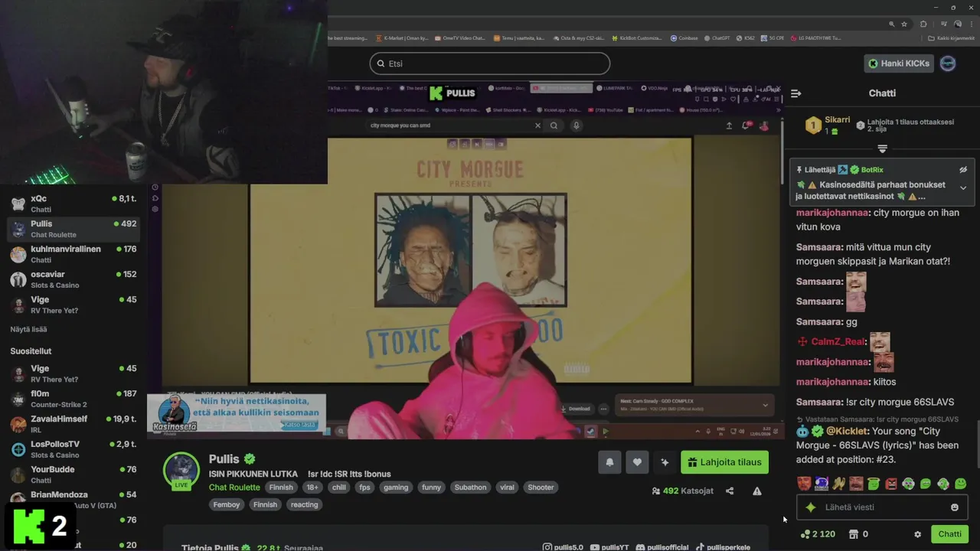The width and height of the screenshot is (980, 551).
Task: Insert the angel halo green emote
Action: click(874, 484)
